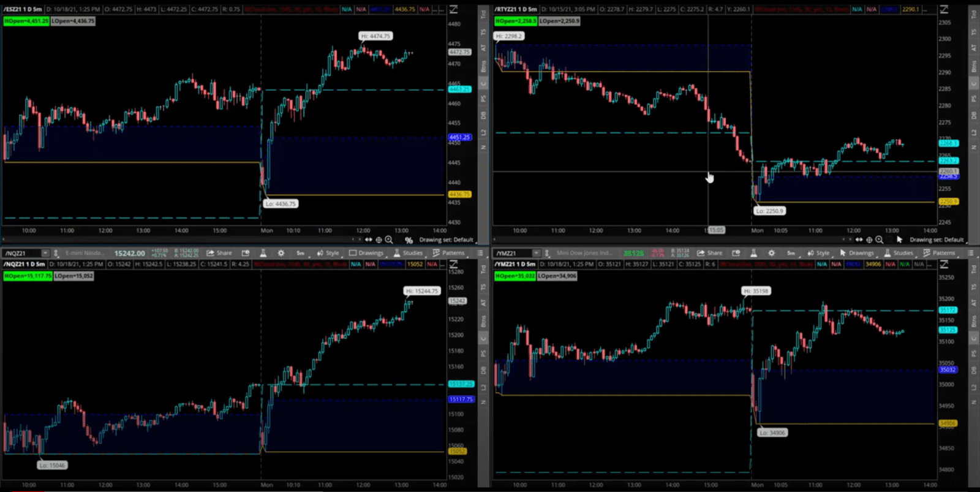Select the zoom magnifier under /RTYZ21 chart

tap(880, 240)
